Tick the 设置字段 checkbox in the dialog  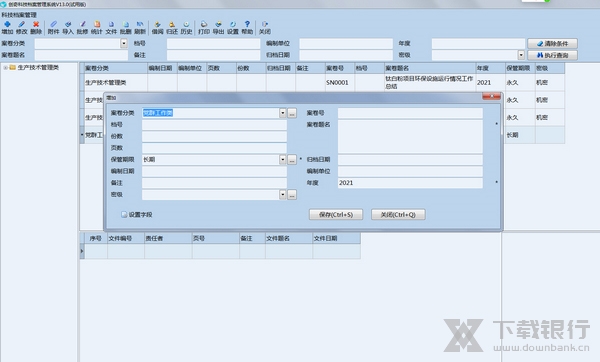pyautogui.click(x=124, y=215)
